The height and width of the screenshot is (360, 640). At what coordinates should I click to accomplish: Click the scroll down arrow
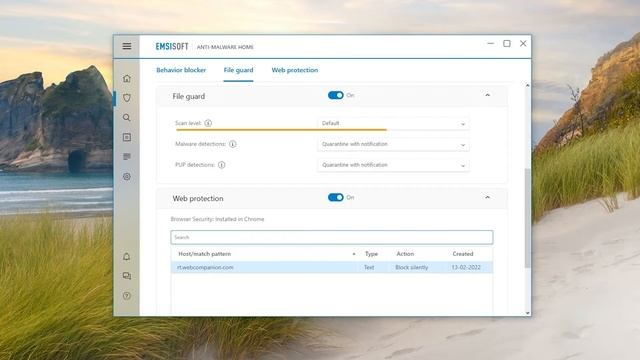coord(527,313)
